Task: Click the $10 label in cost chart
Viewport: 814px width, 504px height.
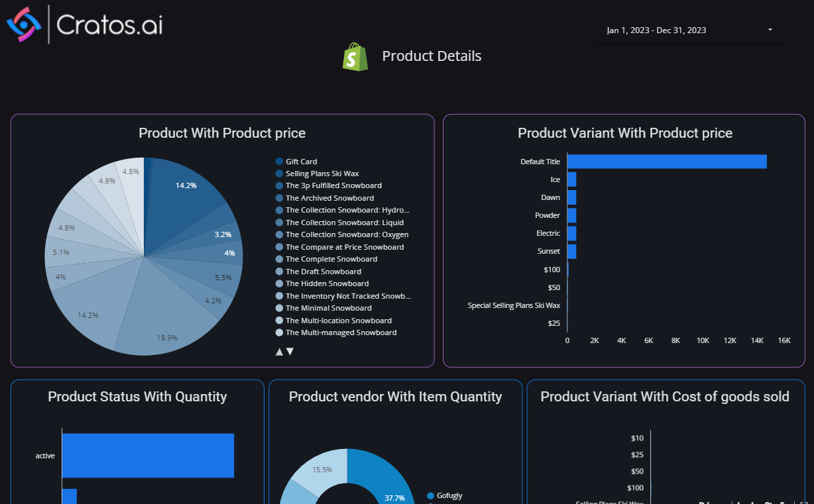Action: coord(637,438)
